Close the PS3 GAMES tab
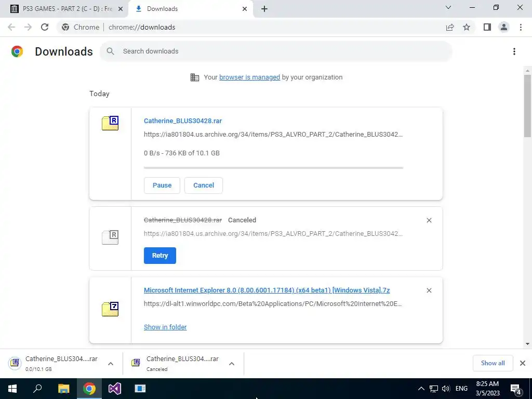The width and height of the screenshot is (532, 399). (120, 9)
